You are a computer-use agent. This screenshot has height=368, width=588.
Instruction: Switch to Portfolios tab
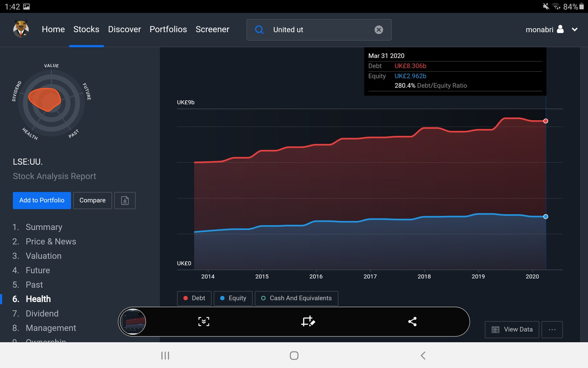tap(168, 29)
